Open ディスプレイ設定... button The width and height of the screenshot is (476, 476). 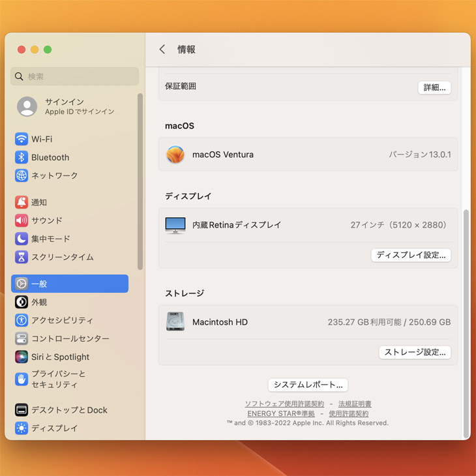pyautogui.click(x=411, y=255)
